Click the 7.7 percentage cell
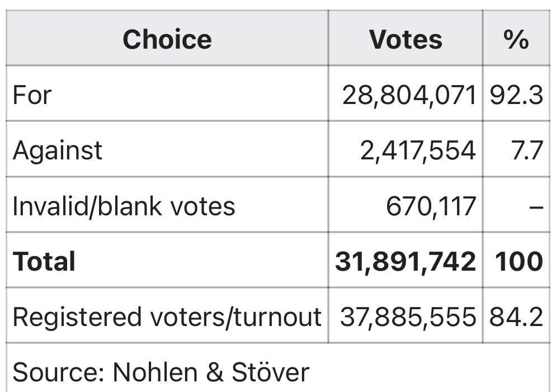556x392 pixels. 528,150
